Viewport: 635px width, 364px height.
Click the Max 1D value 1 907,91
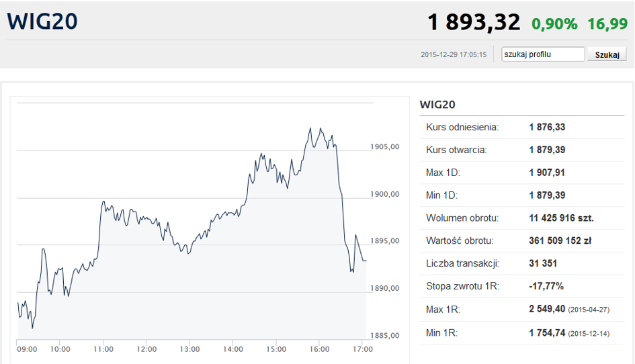(x=547, y=173)
